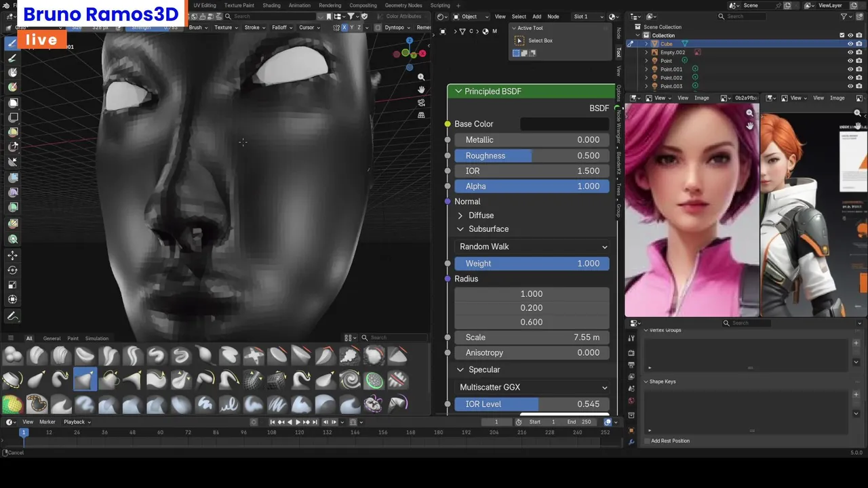Viewport: 868px width, 488px height.
Task: Click the viewport zoom magnifier icon
Action: (x=421, y=77)
